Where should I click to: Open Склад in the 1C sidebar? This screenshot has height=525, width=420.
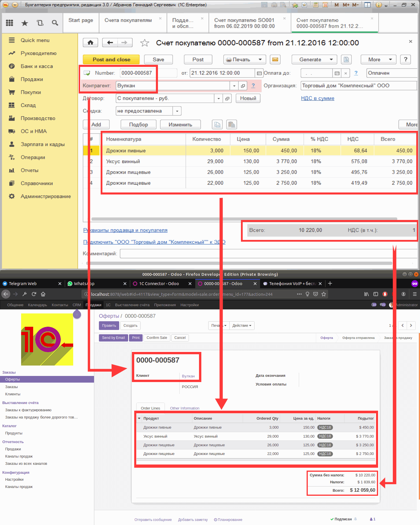pos(28,105)
